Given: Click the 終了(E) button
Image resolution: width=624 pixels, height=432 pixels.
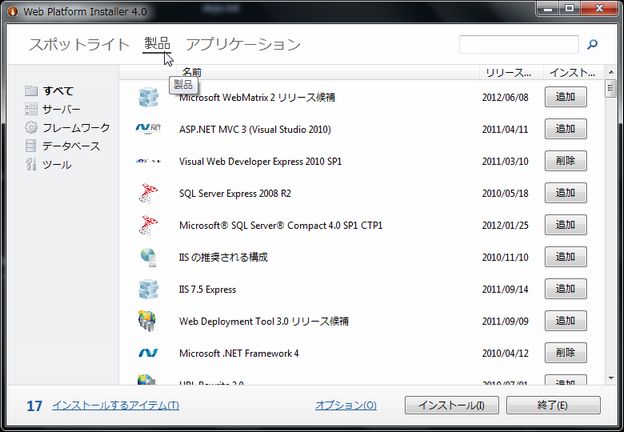Looking at the screenshot, I should tap(553, 405).
